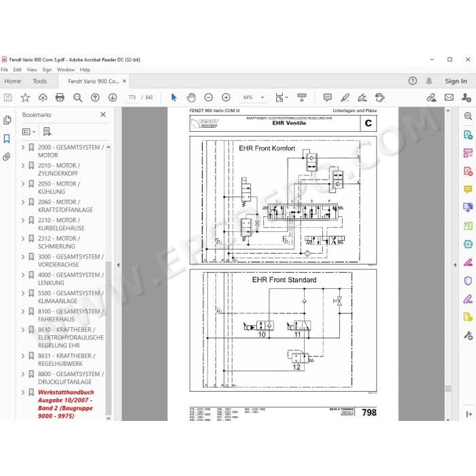Expand the 2060 - MOTOR / KRAFTSTOFFANLAGE bookmark

coord(23,202)
